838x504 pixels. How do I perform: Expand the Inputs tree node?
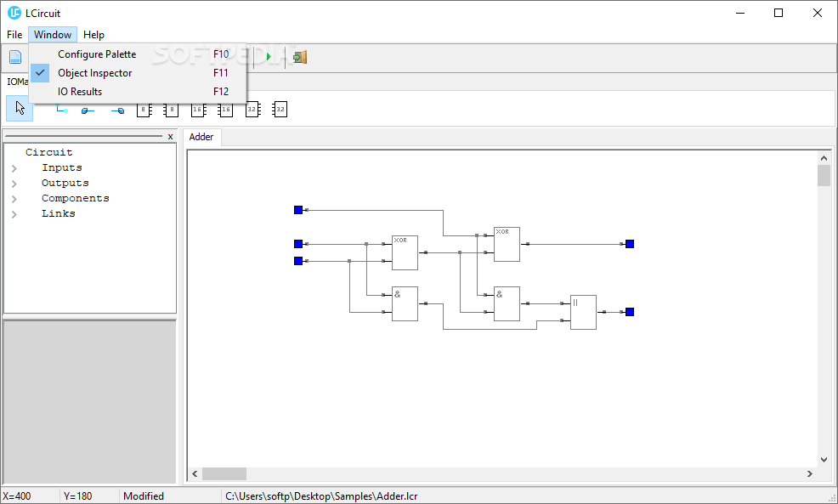point(14,168)
